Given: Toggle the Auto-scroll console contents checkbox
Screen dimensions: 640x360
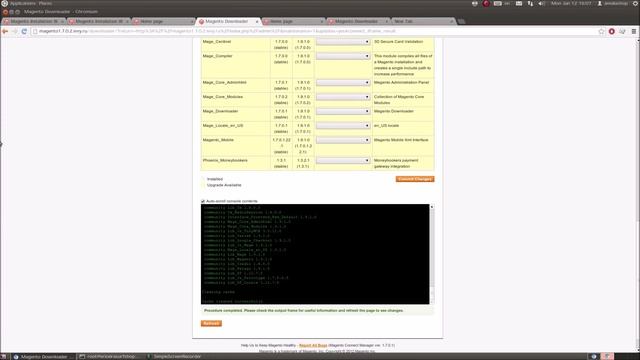Looking at the screenshot, I should tap(203, 201).
